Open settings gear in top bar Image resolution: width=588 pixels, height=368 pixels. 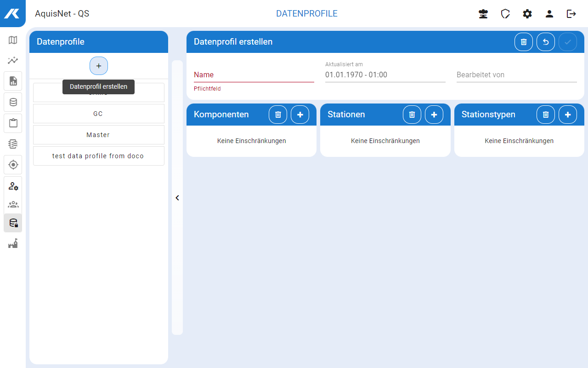(527, 14)
